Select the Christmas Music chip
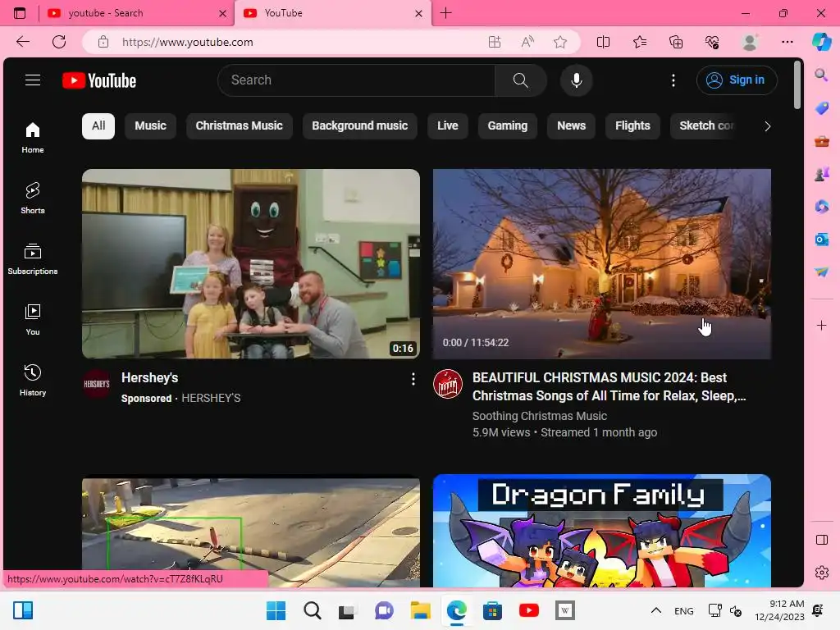The width and height of the screenshot is (840, 630). click(x=239, y=126)
